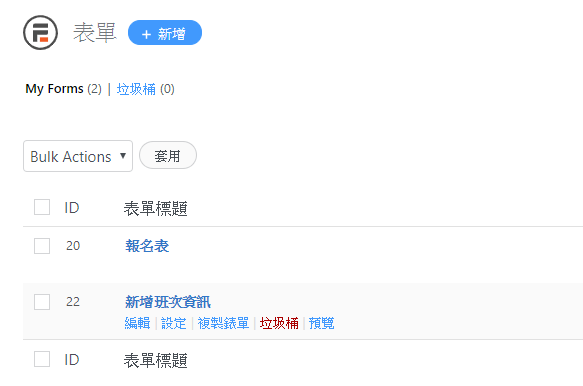
Task: Click the 套用 apply button
Action: click(x=168, y=155)
